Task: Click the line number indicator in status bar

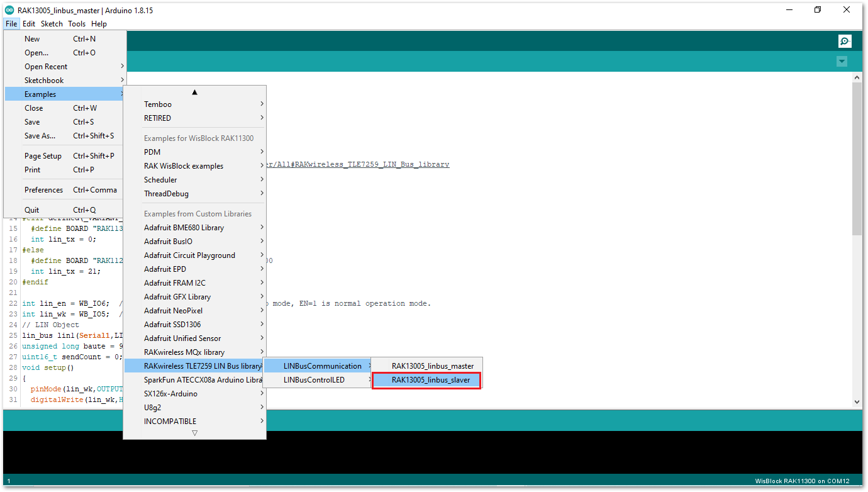Action: pyautogui.click(x=9, y=481)
